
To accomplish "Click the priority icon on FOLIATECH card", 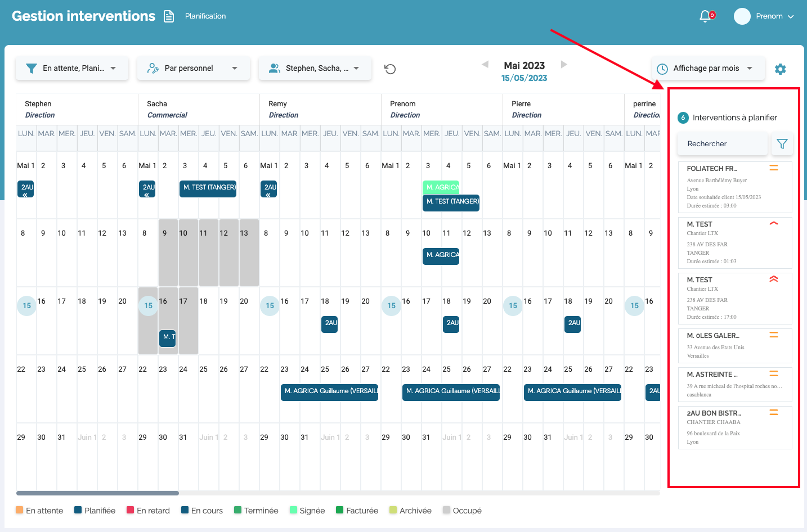I will click(774, 168).
